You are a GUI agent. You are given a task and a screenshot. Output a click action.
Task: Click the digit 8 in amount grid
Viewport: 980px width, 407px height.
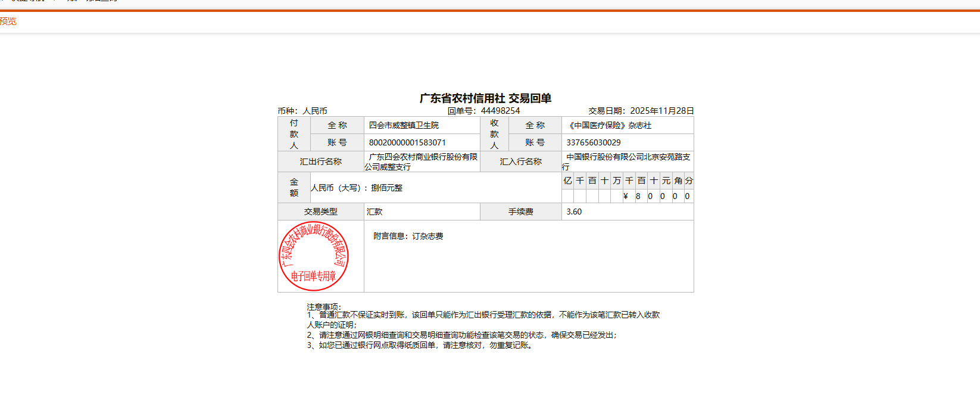(x=638, y=196)
